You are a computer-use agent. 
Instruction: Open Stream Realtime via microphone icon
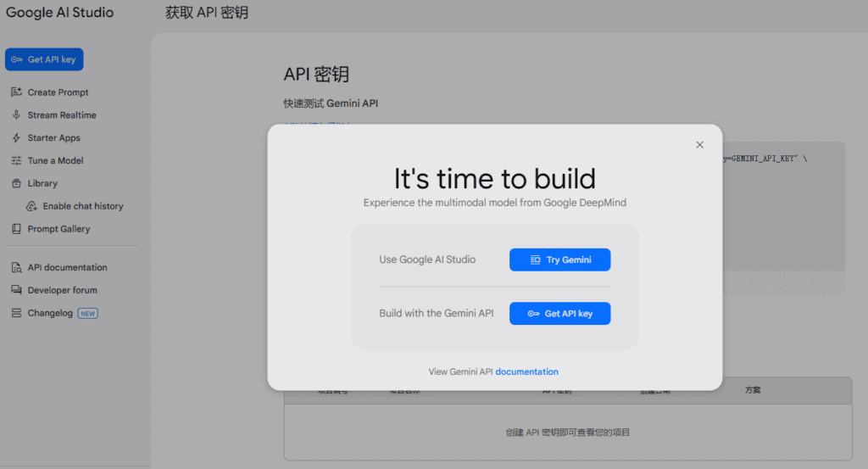(16, 115)
